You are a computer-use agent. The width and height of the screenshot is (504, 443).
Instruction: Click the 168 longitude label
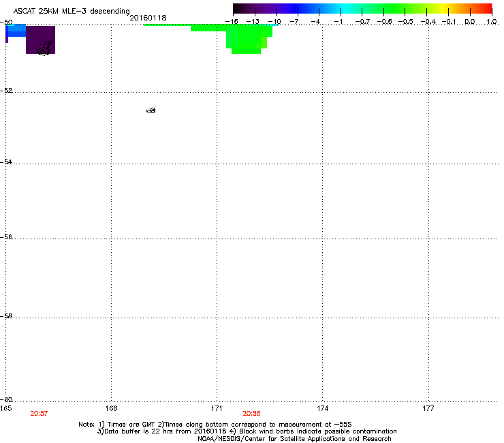click(x=111, y=408)
